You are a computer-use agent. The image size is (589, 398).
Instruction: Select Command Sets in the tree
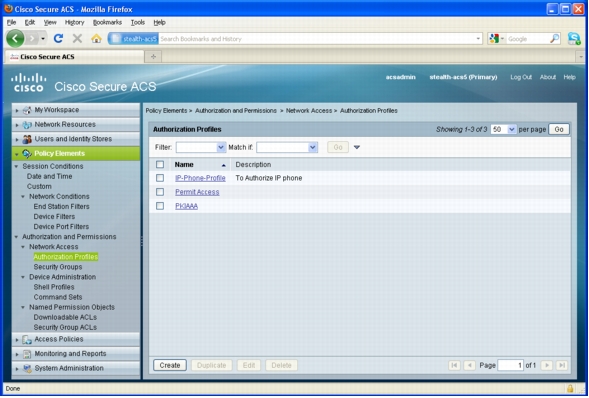coord(58,297)
